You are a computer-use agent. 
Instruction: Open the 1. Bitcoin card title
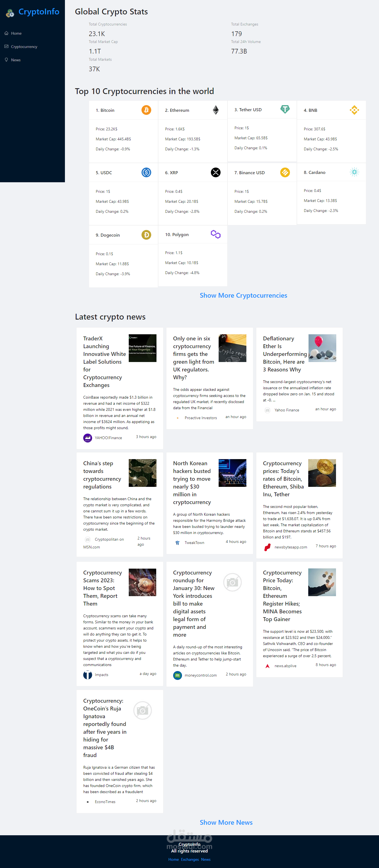pyautogui.click(x=105, y=110)
